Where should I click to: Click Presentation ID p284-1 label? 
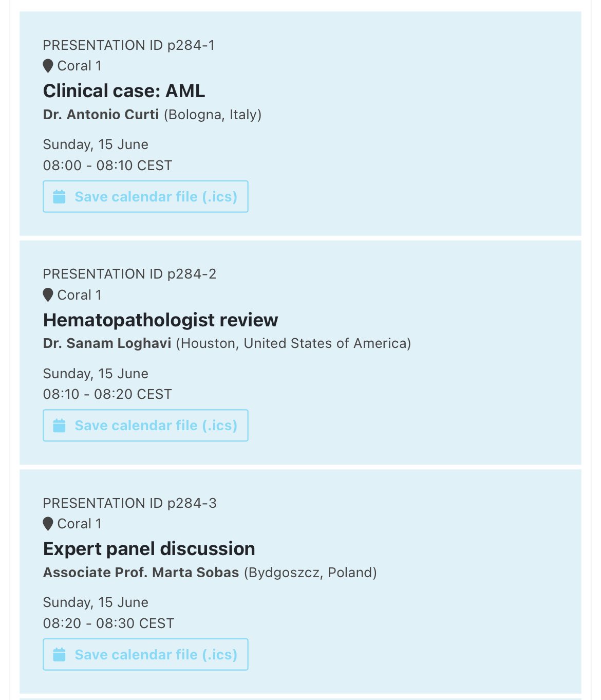pyautogui.click(x=129, y=45)
